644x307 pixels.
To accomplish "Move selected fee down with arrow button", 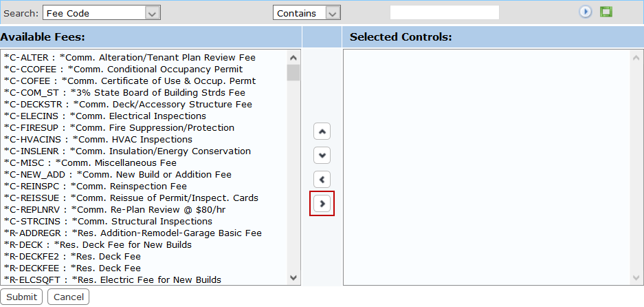I will coord(322,155).
